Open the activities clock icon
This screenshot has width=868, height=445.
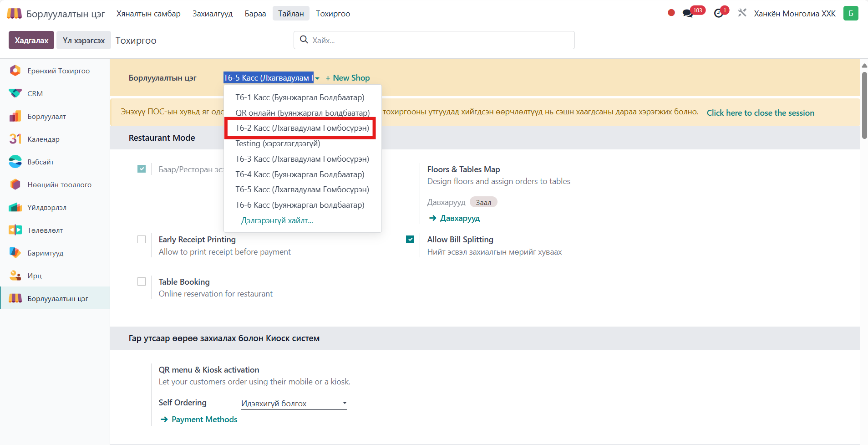[x=718, y=13]
